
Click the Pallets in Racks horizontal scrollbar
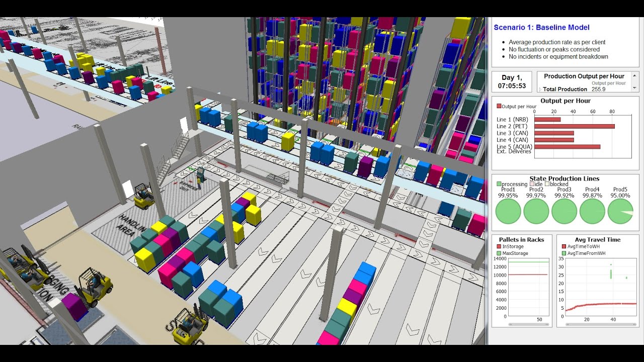pos(528,324)
